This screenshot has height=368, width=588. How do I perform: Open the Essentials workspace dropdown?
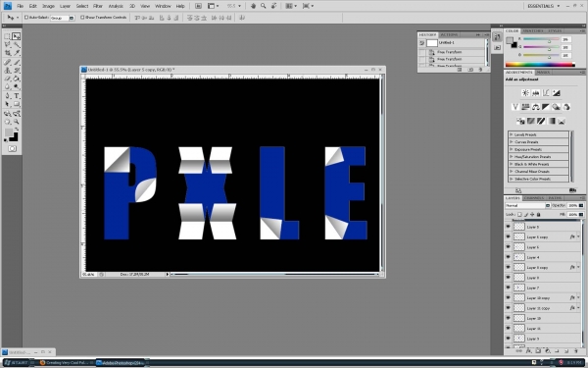point(543,6)
